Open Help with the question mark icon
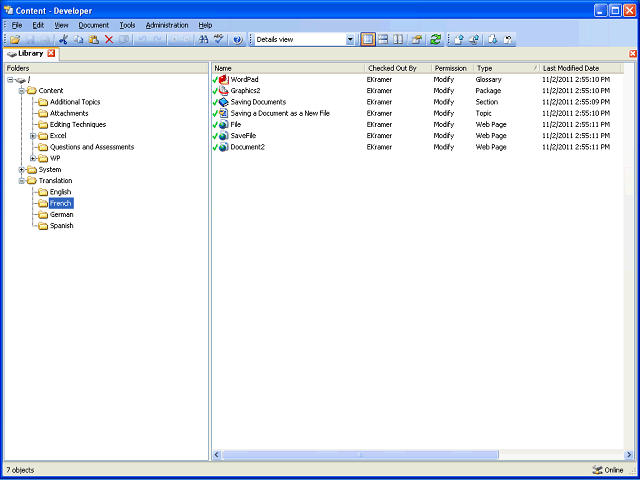Viewport: 640px width, 480px height. 238,40
